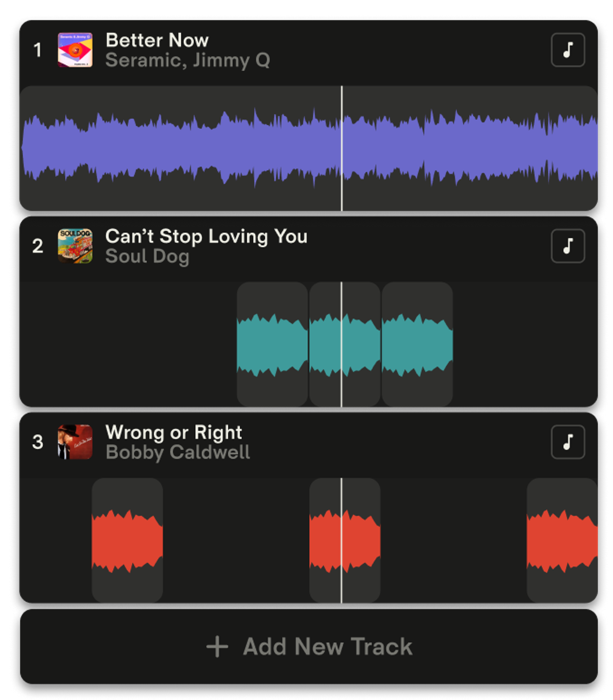The height and width of the screenshot is (700, 613).
Task: Click the music note icon for Wrong or Right
Action: [568, 442]
